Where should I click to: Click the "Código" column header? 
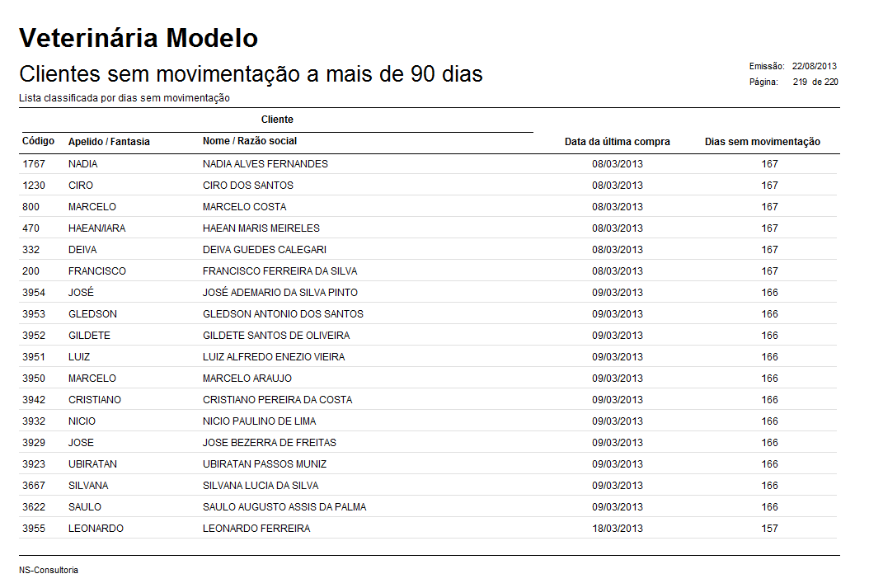(38, 141)
